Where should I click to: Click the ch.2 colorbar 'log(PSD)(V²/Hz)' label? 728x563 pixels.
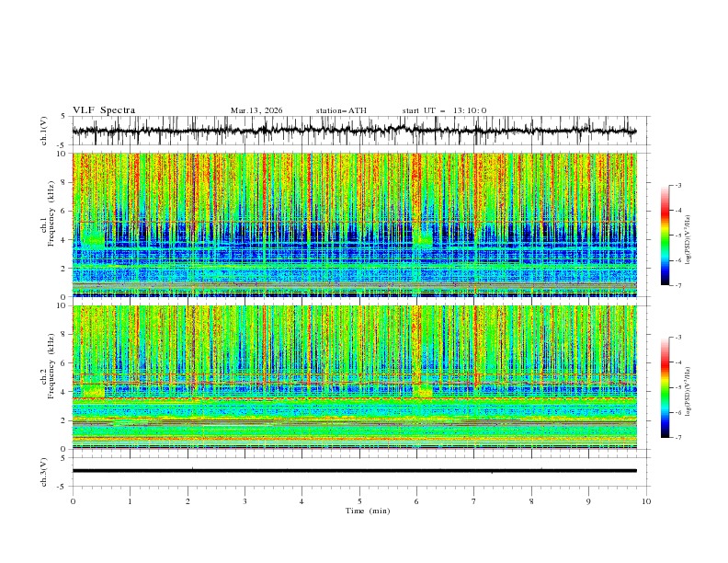tap(688, 392)
